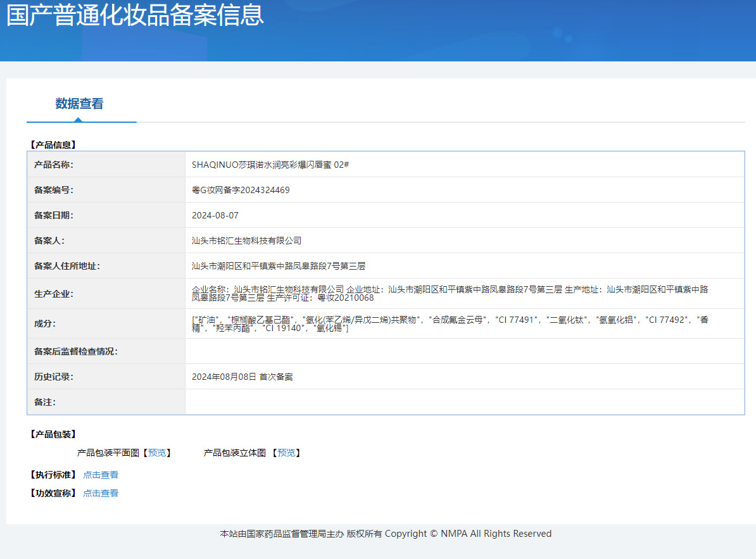Screen dimensions: 756x559
Task: Click the 备案人住所地址: label
Action: coord(67,266)
